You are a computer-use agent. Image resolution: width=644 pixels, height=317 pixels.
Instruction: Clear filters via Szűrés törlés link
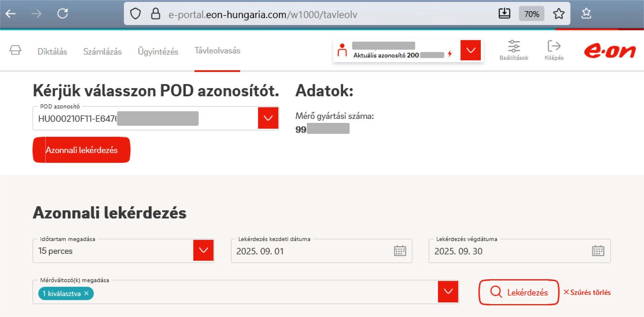587,292
